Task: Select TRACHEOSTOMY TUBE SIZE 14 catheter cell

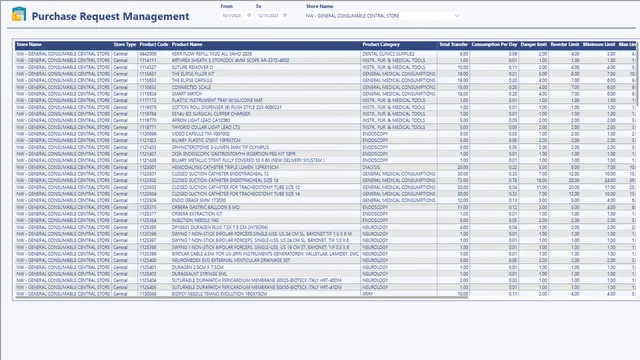Action: pyautogui.click(x=236, y=194)
